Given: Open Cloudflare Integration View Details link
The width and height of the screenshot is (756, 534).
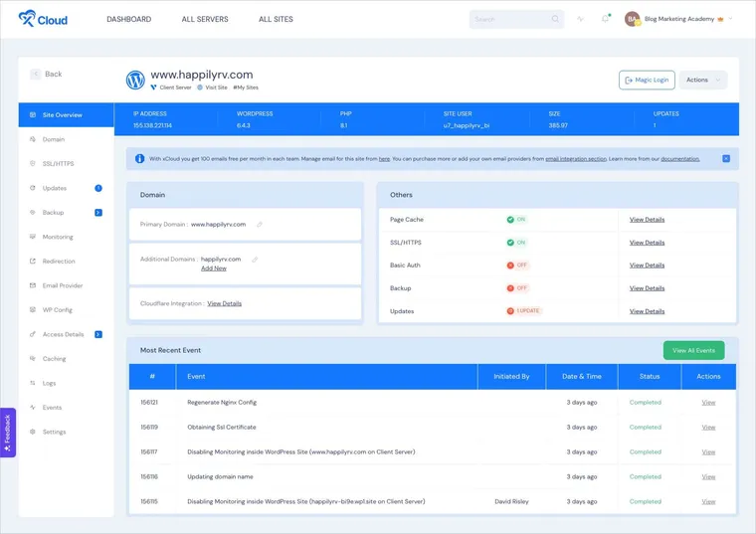Looking at the screenshot, I should click(x=224, y=303).
